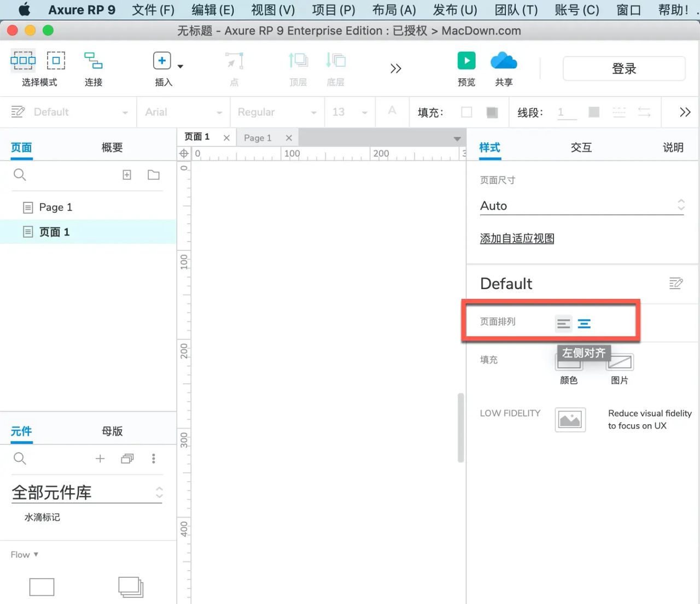Activate the selection mode tool (选择模式)
The height and width of the screenshot is (604, 700).
(23, 61)
